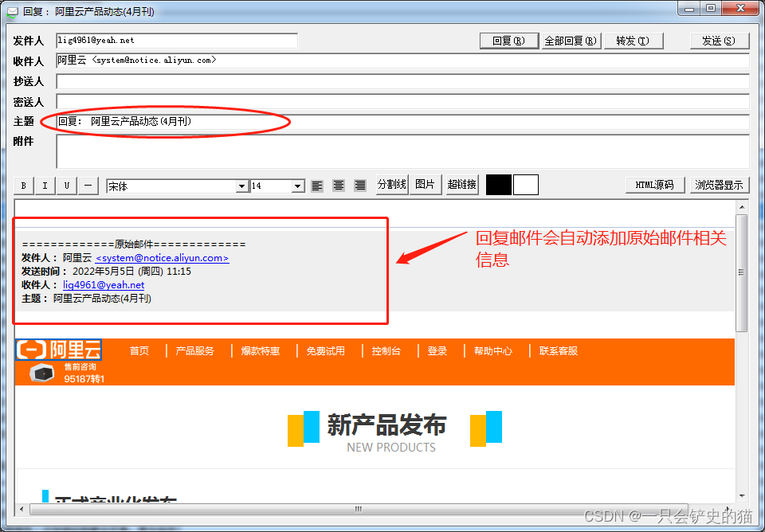Image resolution: width=765 pixels, height=532 pixels.
Task: Click into the 密送人 BCC field
Action: (402, 101)
